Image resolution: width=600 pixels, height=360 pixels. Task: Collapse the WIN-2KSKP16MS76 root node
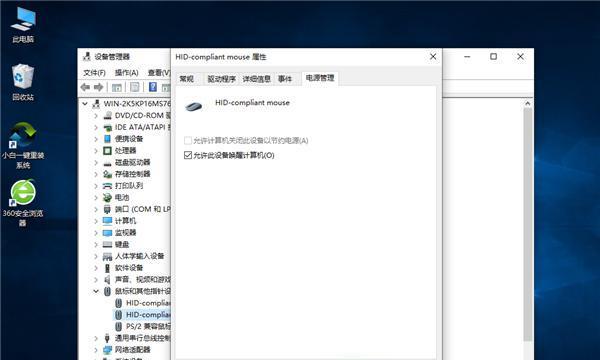coord(85,103)
